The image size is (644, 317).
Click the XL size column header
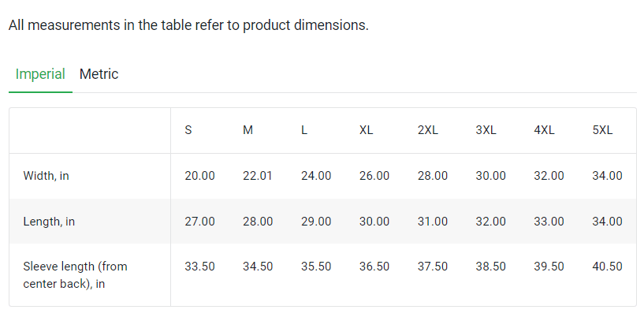coord(367,130)
